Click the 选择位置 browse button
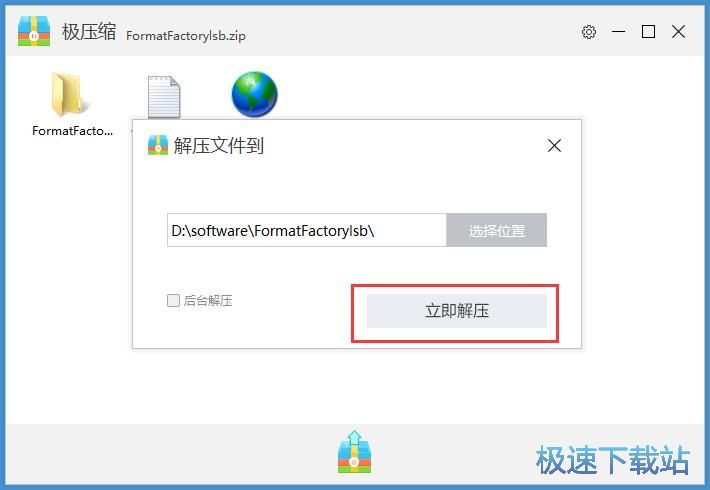This screenshot has height=490, width=710. tap(497, 231)
